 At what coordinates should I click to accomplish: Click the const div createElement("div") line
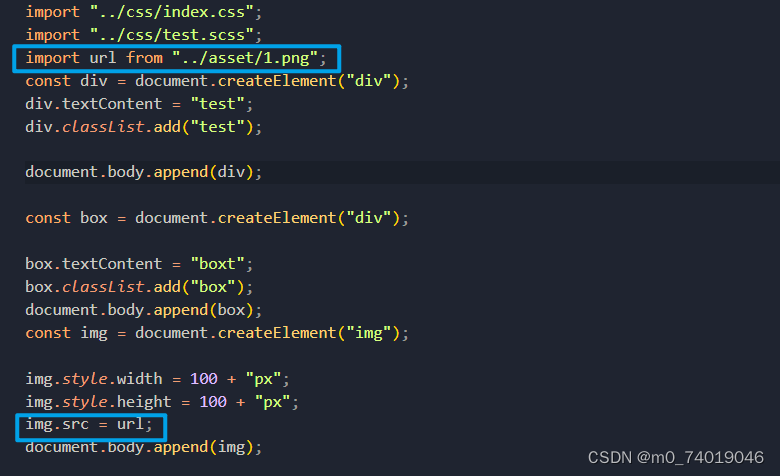click(217, 81)
